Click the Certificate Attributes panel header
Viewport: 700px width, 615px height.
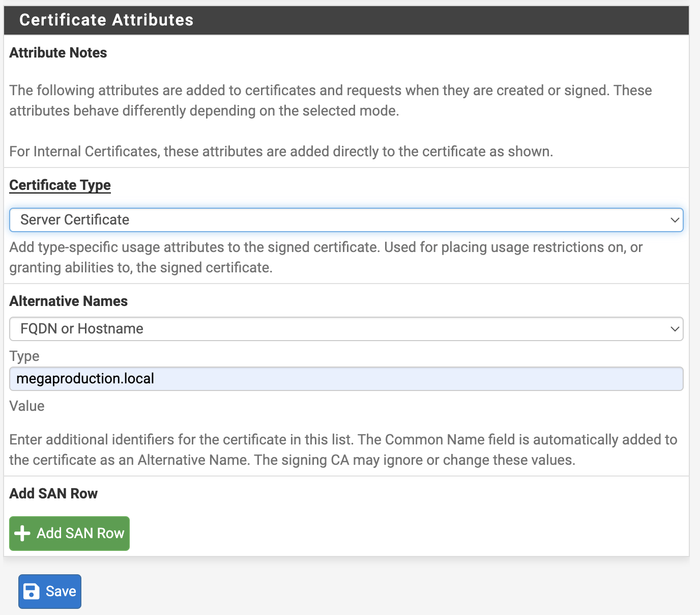click(346, 20)
